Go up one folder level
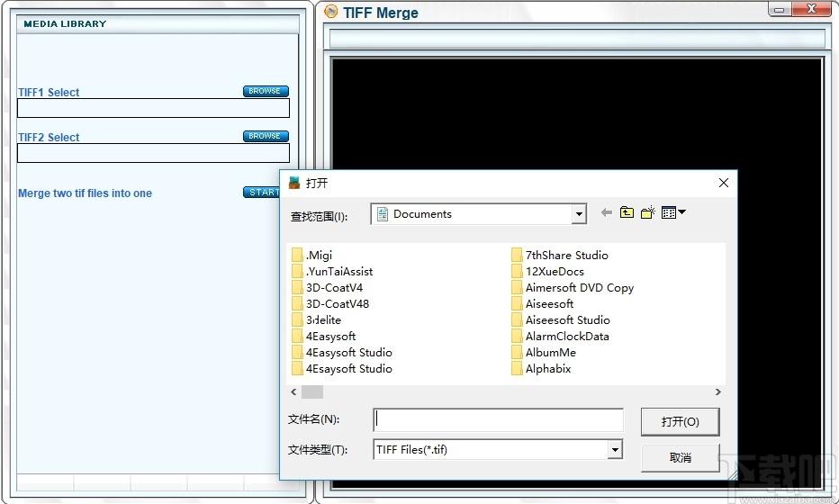Viewport: 839px width, 504px height. click(x=627, y=212)
